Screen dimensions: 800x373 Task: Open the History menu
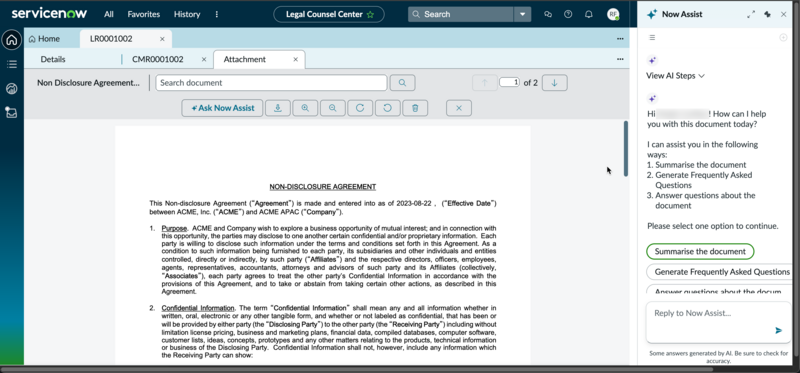click(x=187, y=14)
